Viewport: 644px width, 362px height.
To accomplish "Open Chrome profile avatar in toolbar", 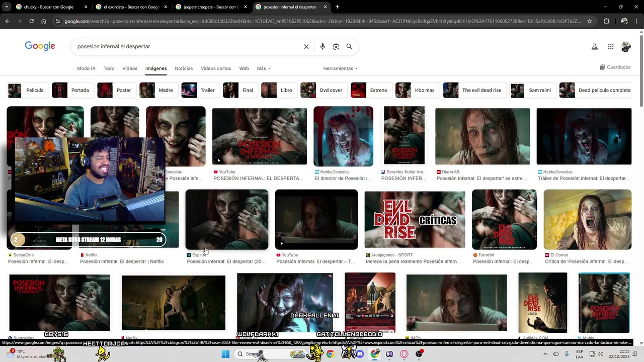I will coord(624,21).
